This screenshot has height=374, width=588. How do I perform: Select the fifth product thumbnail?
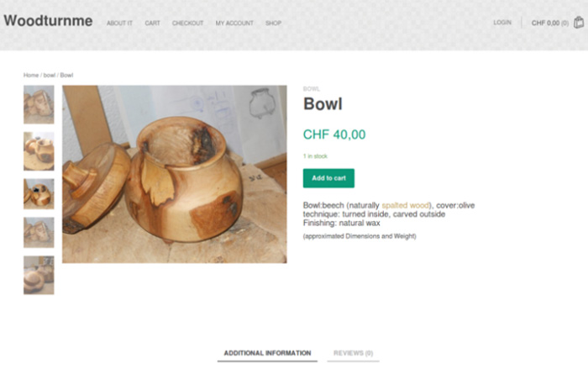click(39, 276)
